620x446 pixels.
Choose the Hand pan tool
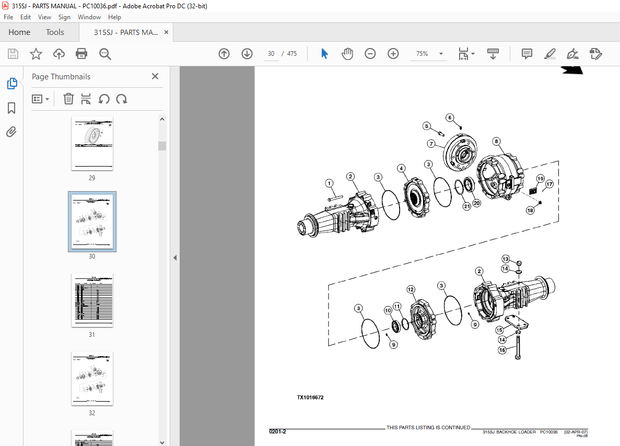(x=347, y=54)
